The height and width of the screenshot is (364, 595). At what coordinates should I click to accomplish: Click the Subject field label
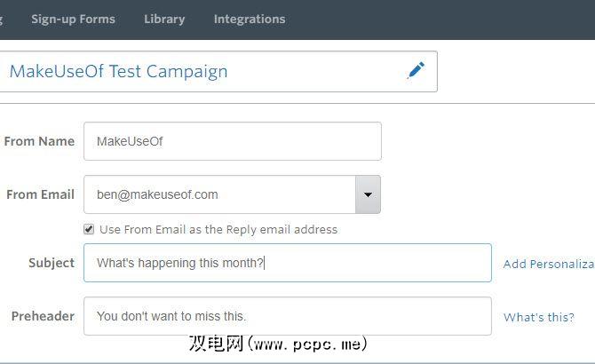pos(52,263)
